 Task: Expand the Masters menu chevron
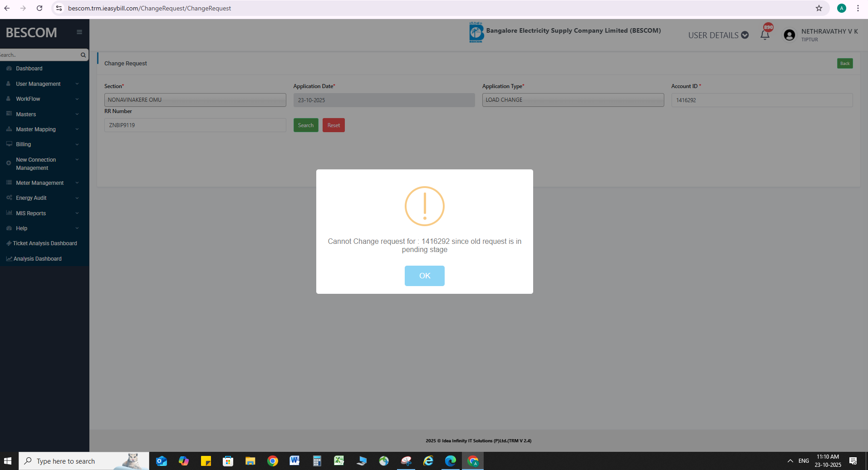click(x=77, y=114)
